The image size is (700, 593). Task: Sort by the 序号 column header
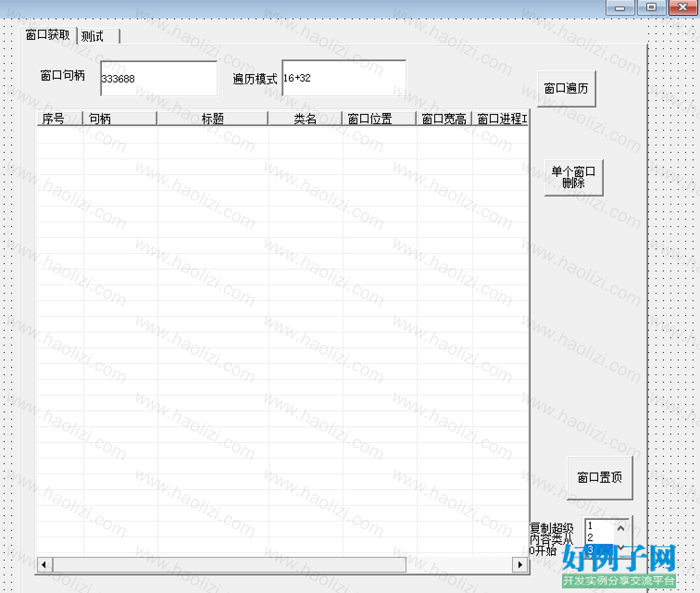(60, 119)
